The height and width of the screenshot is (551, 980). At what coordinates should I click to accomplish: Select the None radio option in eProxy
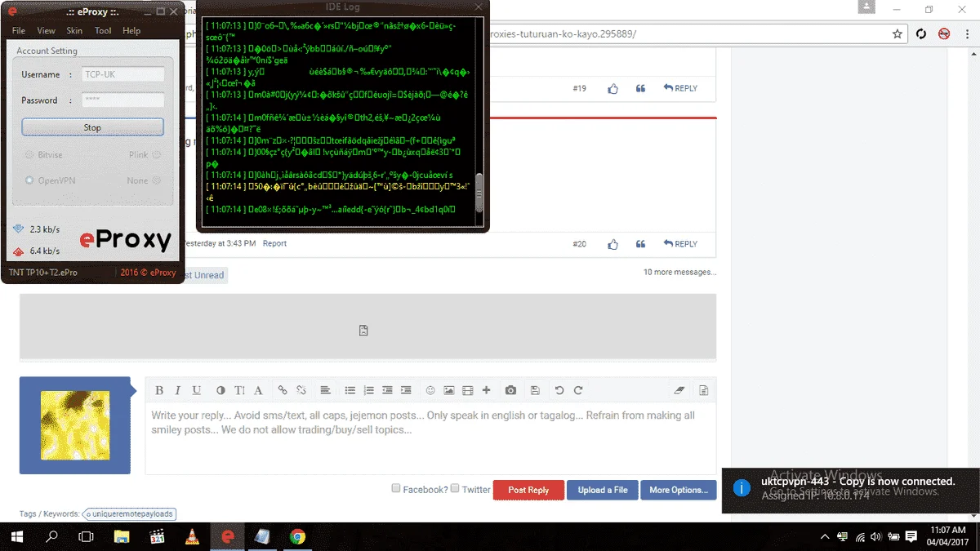tap(157, 180)
